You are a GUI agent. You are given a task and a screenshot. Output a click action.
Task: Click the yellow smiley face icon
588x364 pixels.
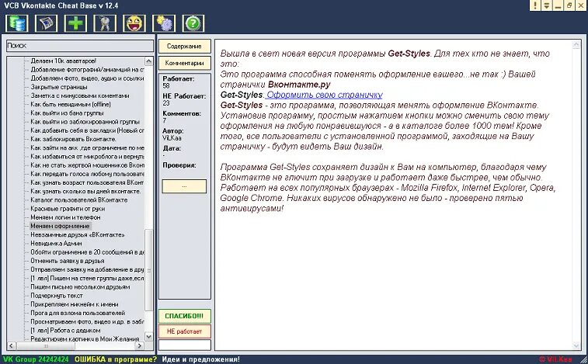click(x=134, y=23)
